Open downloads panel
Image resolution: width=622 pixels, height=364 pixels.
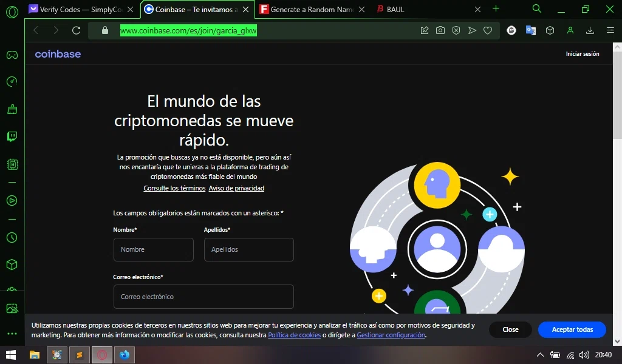(590, 30)
